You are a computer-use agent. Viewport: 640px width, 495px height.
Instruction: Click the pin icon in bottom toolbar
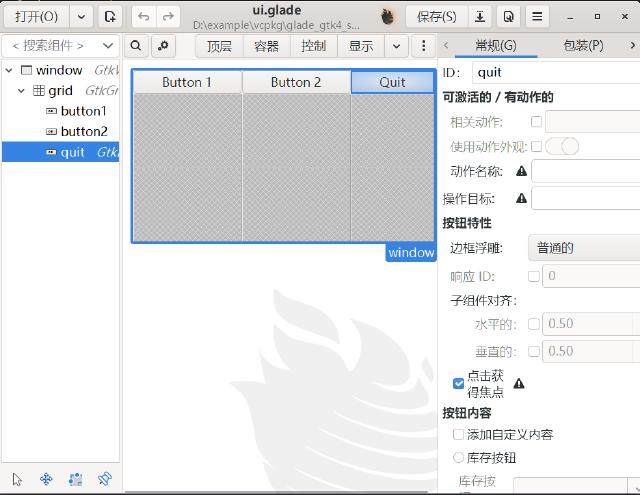[104, 479]
